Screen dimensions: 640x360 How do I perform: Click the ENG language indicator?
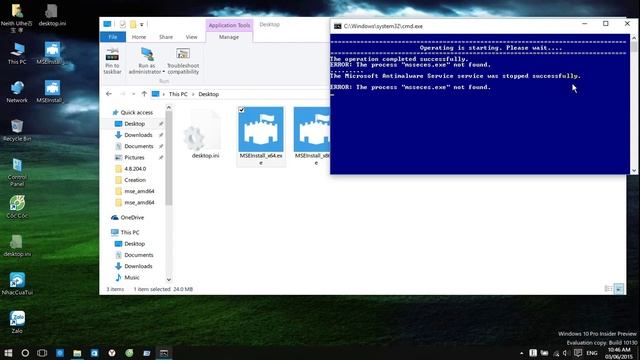click(592, 353)
